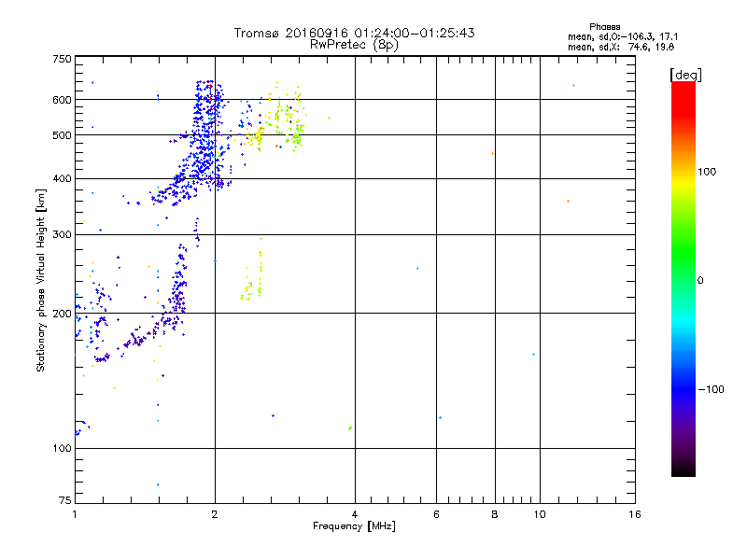Screen dimensions: 747x560
Task: Click y-axis tick label '500'
Action: (62, 135)
